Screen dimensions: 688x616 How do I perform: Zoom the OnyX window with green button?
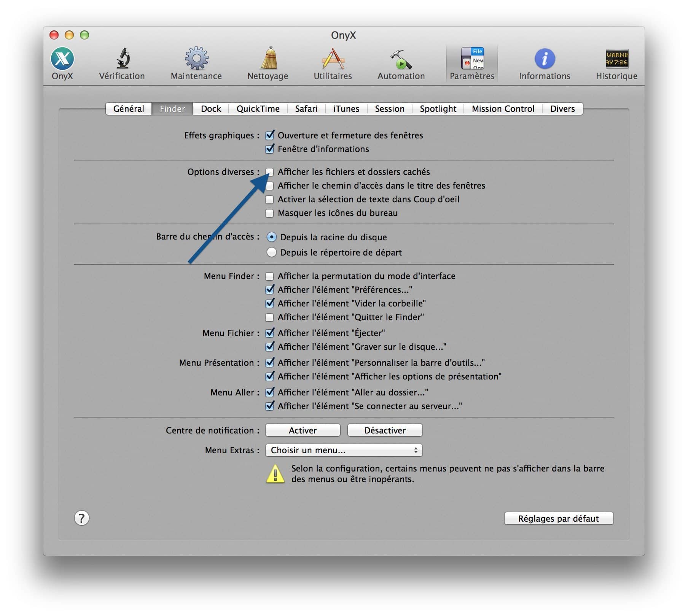click(84, 35)
